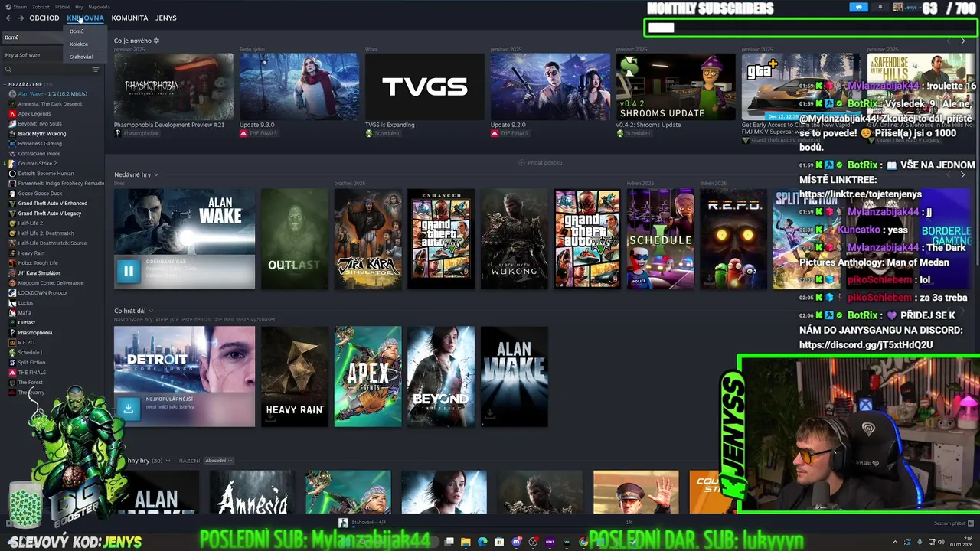This screenshot has width=980, height=551.
Task: Select Black Myth: Wukong in sidebar
Action: 41,133
